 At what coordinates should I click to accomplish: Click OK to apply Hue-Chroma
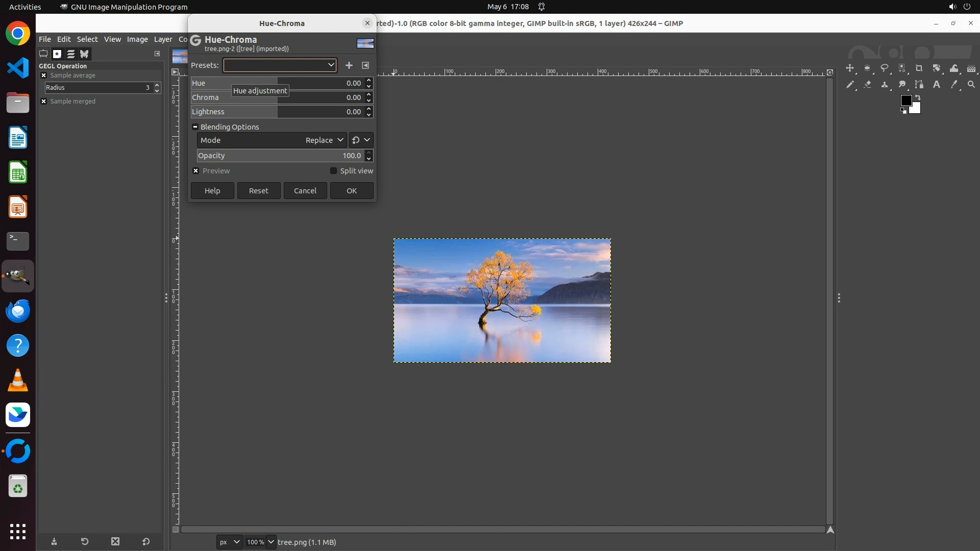(x=351, y=191)
